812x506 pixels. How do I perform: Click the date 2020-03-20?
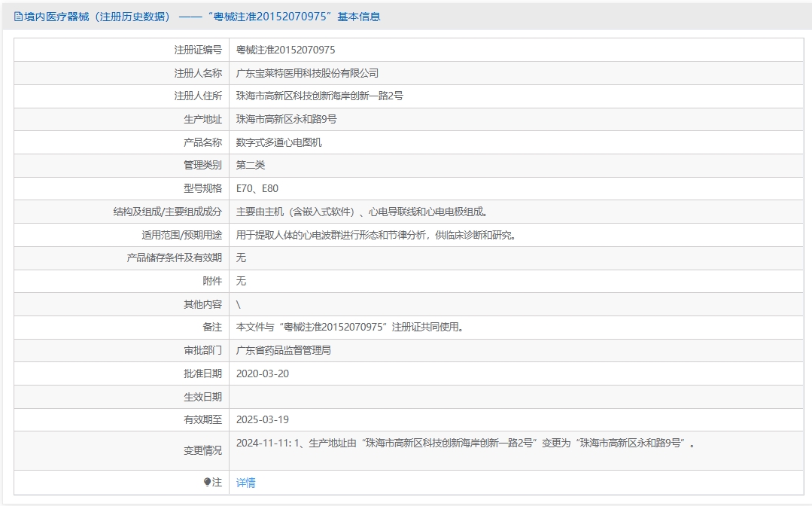[263, 374]
